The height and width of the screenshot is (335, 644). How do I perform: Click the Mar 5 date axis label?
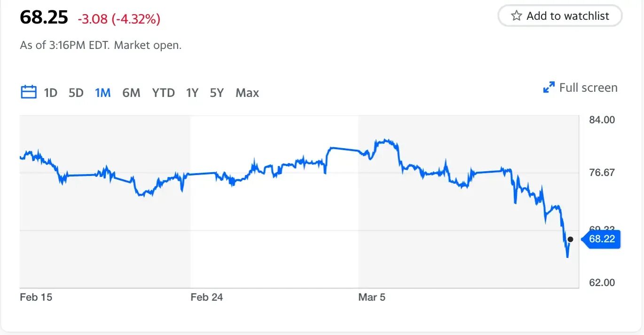[372, 297]
